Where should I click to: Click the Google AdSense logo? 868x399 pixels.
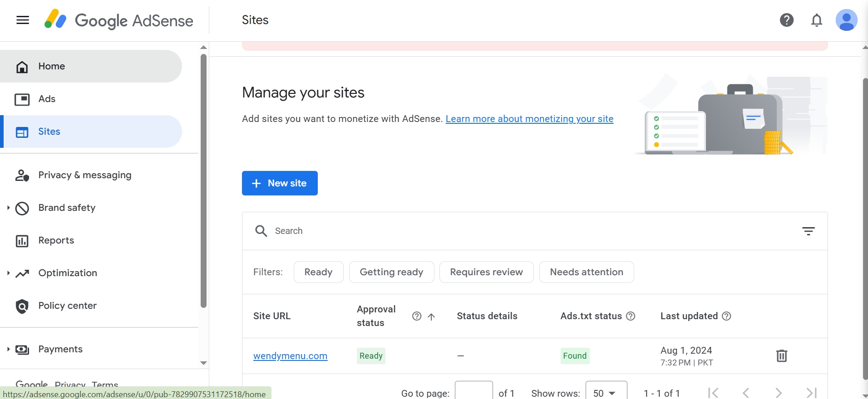tap(118, 20)
